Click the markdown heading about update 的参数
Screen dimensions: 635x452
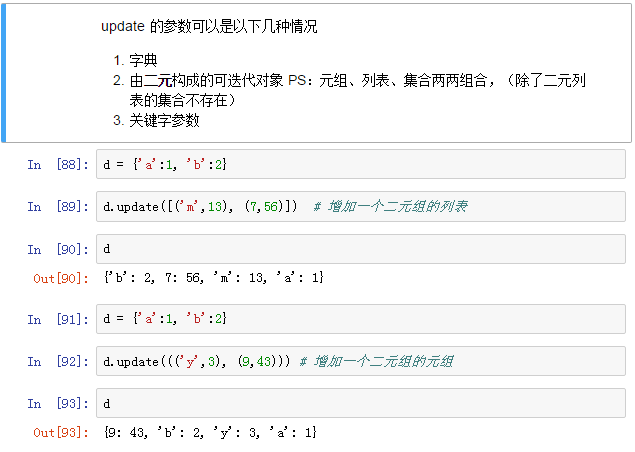209,27
